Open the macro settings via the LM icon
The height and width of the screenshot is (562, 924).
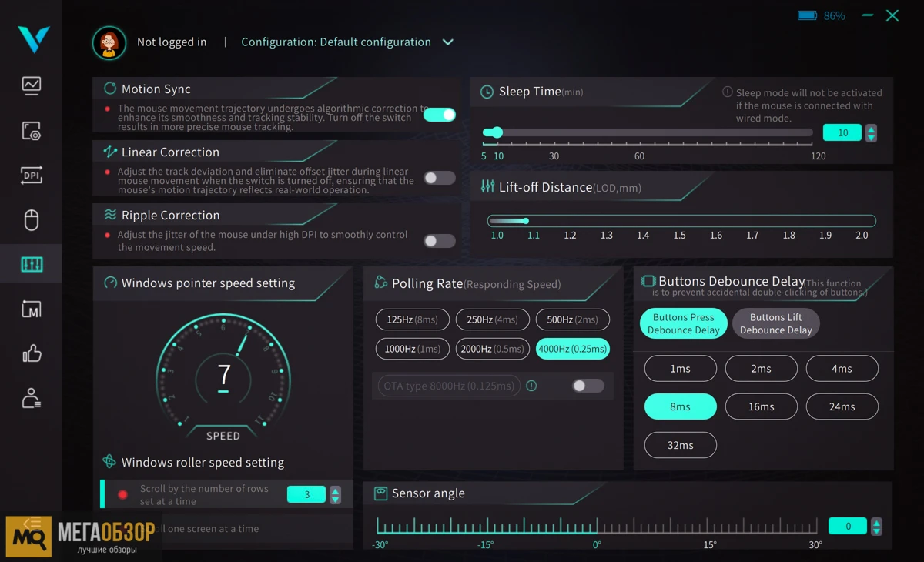pyautogui.click(x=31, y=309)
